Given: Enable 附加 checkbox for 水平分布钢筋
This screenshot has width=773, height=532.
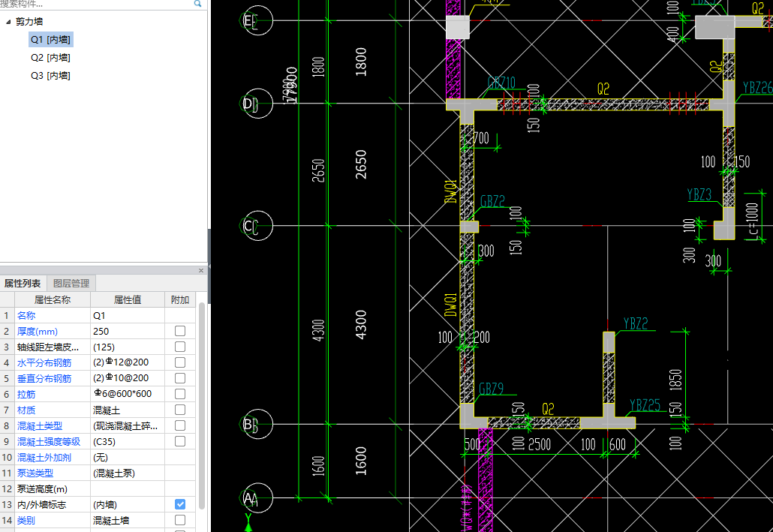Looking at the screenshot, I should (180, 362).
